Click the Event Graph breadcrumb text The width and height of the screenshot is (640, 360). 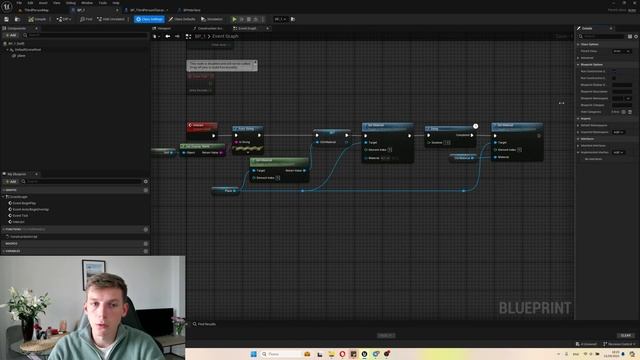click(225, 36)
